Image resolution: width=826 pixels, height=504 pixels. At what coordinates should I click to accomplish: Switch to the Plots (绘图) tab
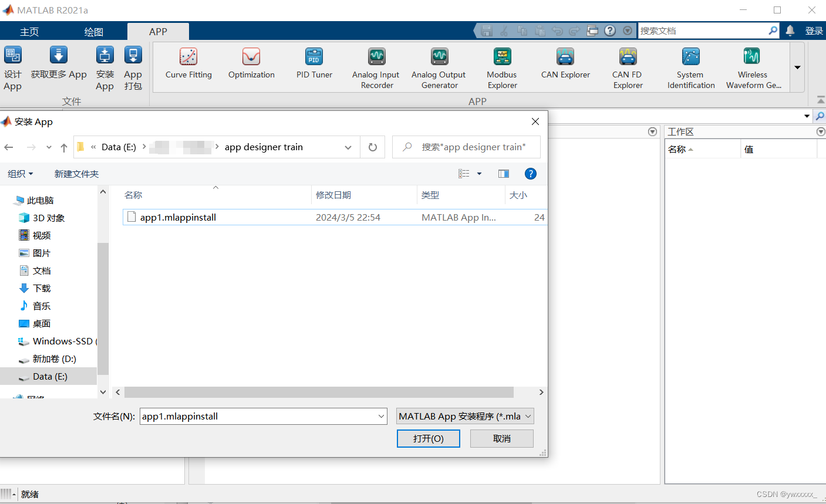click(94, 32)
